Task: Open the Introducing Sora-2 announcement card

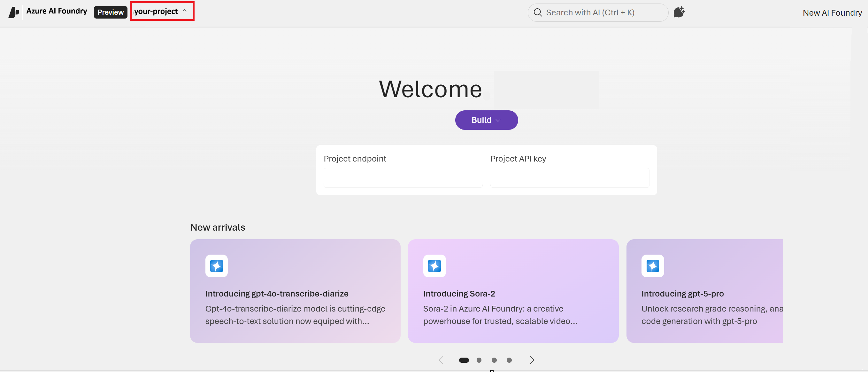Action: [x=513, y=291]
